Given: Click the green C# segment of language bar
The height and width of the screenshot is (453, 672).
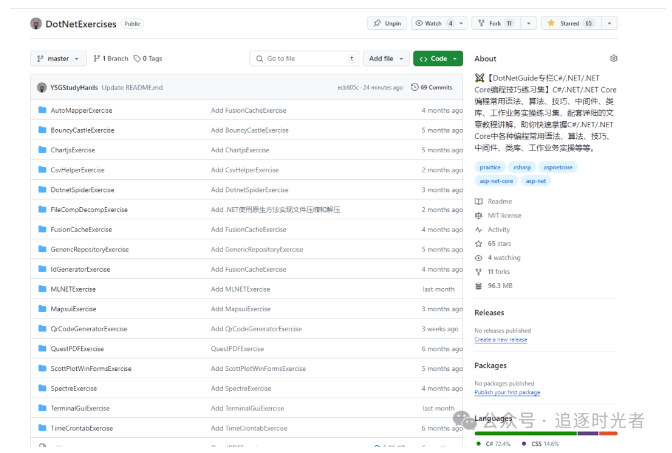Looking at the screenshot, I should coord(526,434).
